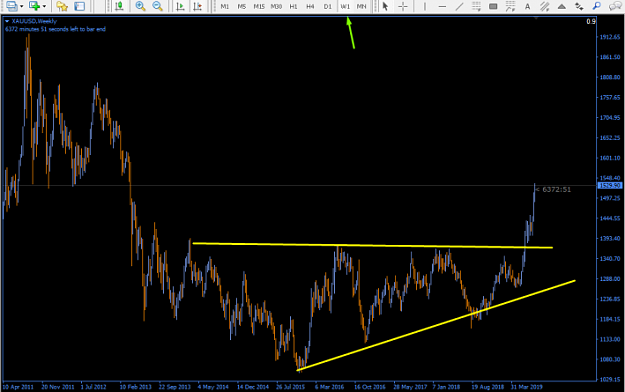Expand the Profiles dropdown arrow

point(22,6)
